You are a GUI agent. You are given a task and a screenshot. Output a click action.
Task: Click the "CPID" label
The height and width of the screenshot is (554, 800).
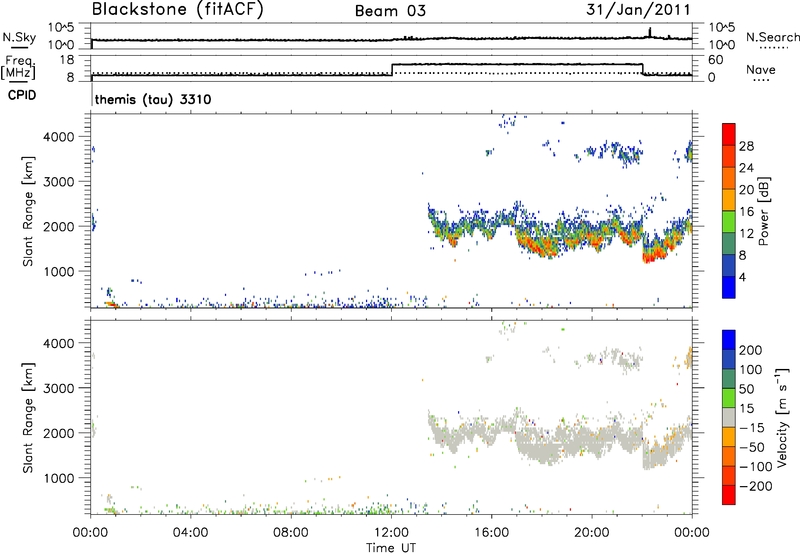click(x=22, y=95)
